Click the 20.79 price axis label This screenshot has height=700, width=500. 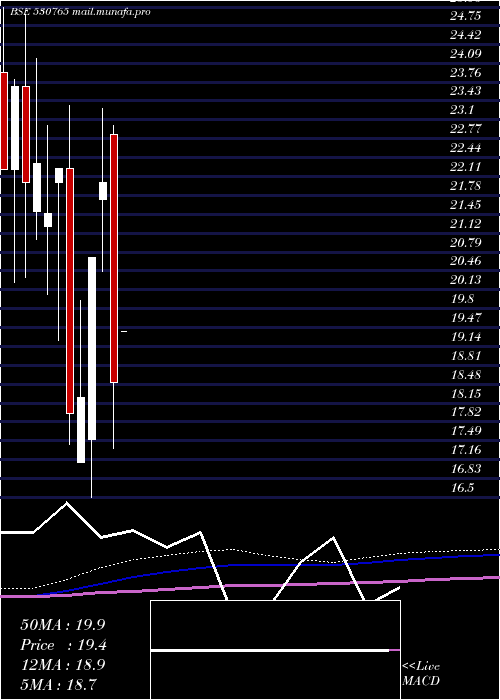466,243
